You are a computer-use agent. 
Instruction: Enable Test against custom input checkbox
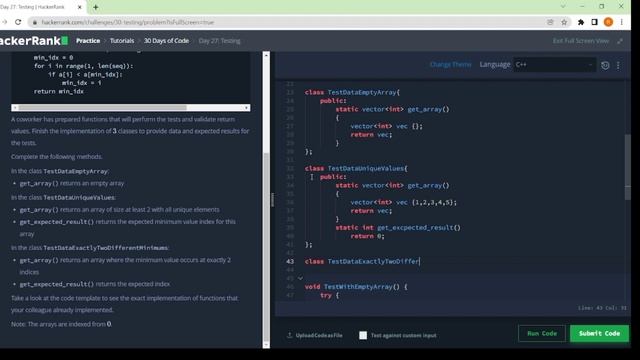click(363, 335)
